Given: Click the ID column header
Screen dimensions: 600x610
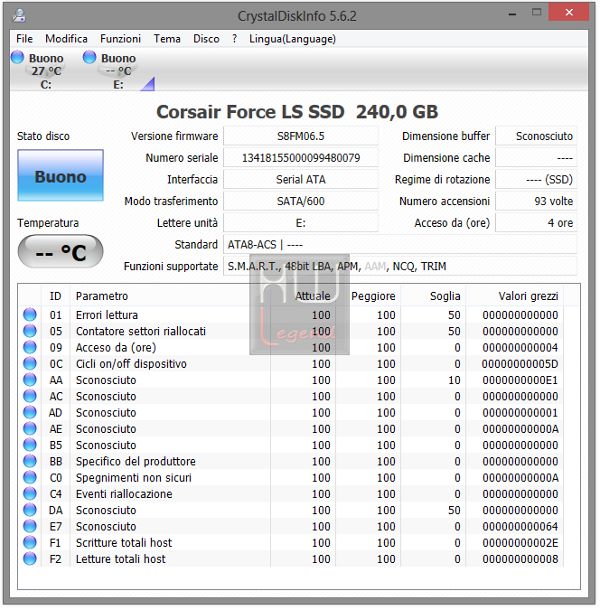Looking at the screenshot, I should 56,296.
